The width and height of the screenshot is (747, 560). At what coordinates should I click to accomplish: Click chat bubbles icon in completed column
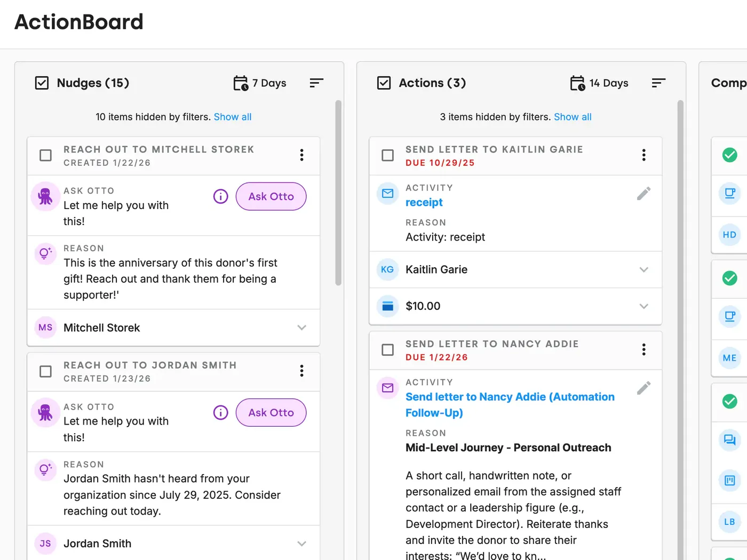click(x=729, y=440)
